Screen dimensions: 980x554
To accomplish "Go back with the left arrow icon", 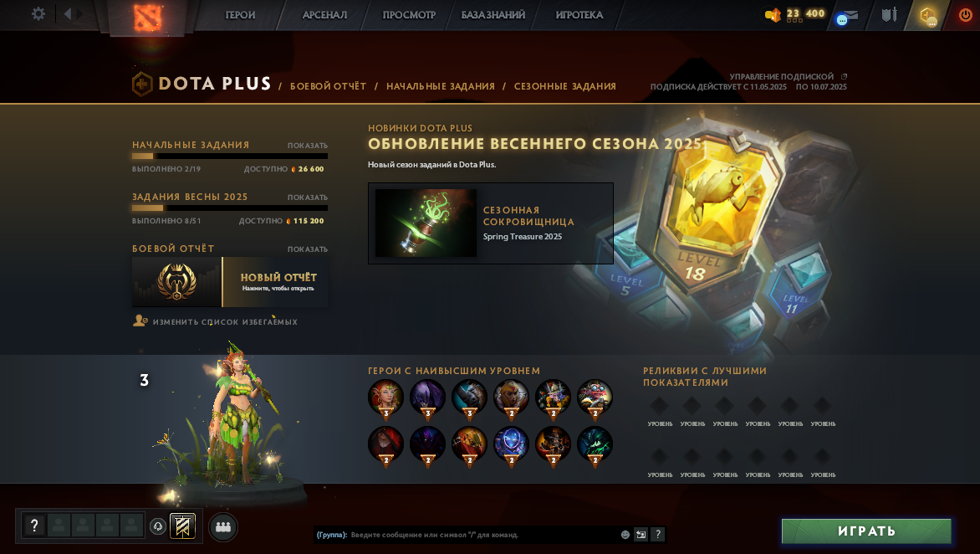I will [68, 13].
